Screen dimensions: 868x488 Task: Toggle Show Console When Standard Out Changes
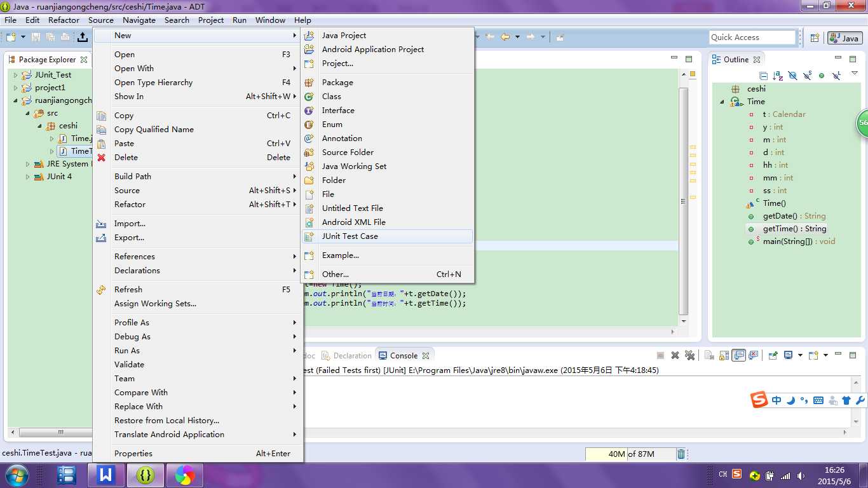click(x=738, y=355)
